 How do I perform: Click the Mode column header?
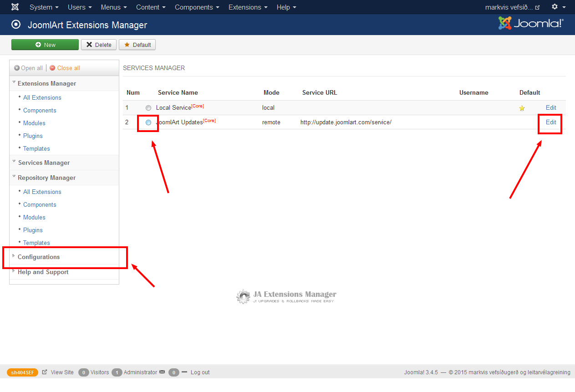(x=271, y=92)
